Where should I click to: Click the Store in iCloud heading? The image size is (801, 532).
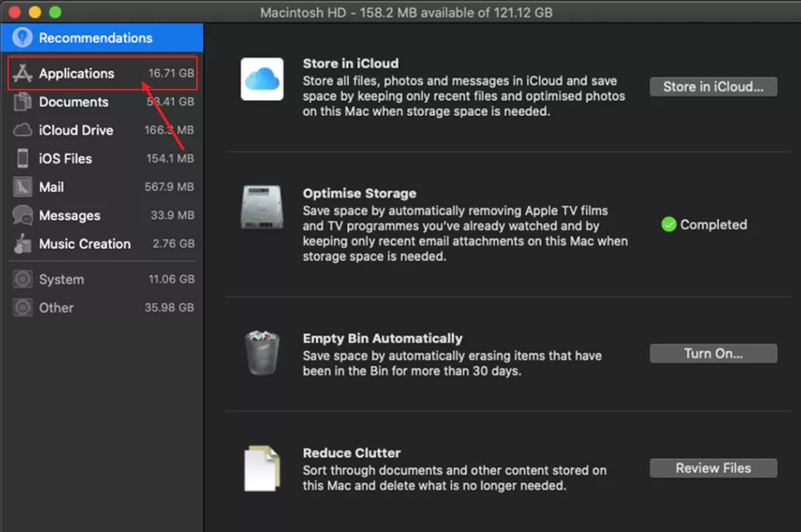tap(350, 64)
